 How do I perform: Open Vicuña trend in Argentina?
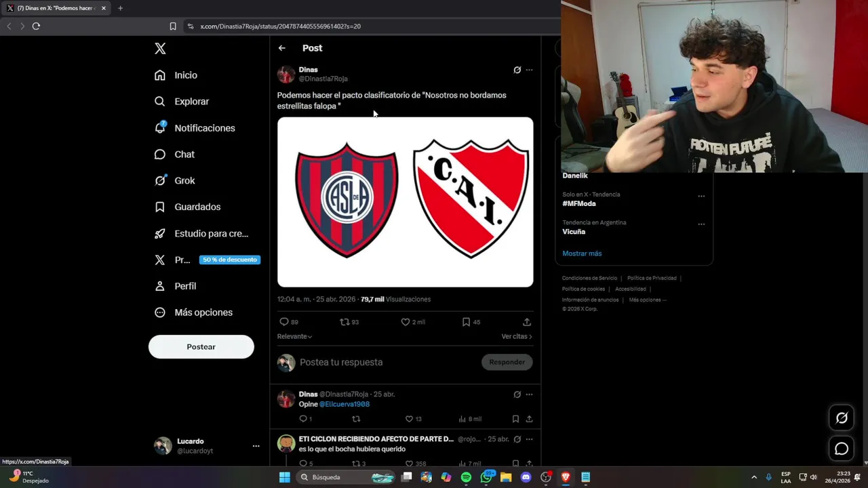click(x=574, y=232)
